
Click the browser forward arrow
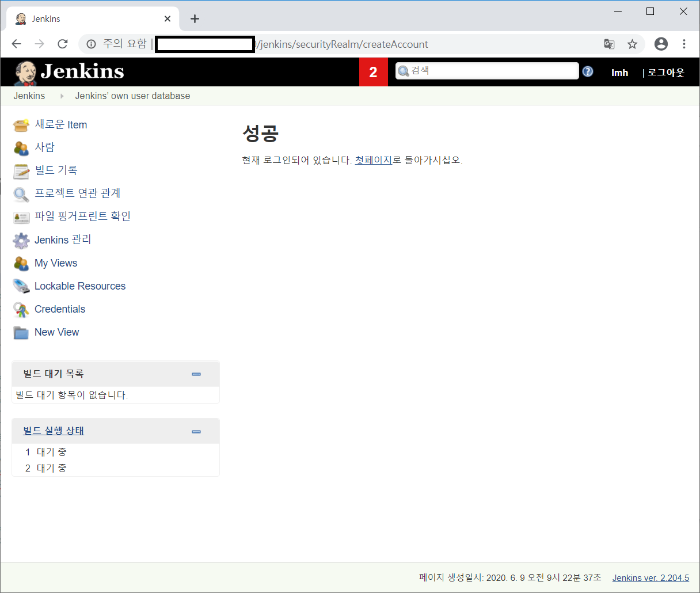point(39,44)
